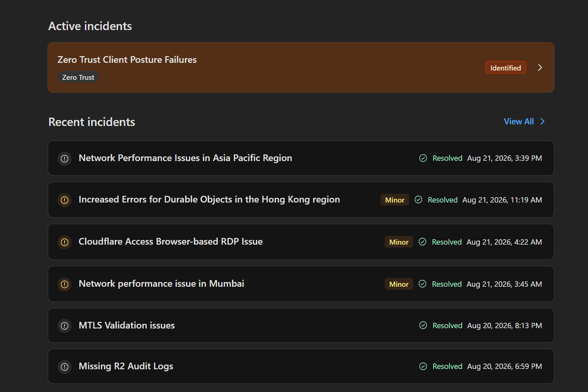Click the alert icon for Durable Objects Hong Kong incident
This screenshot has height=392, width=588.
tap(65, 200)
